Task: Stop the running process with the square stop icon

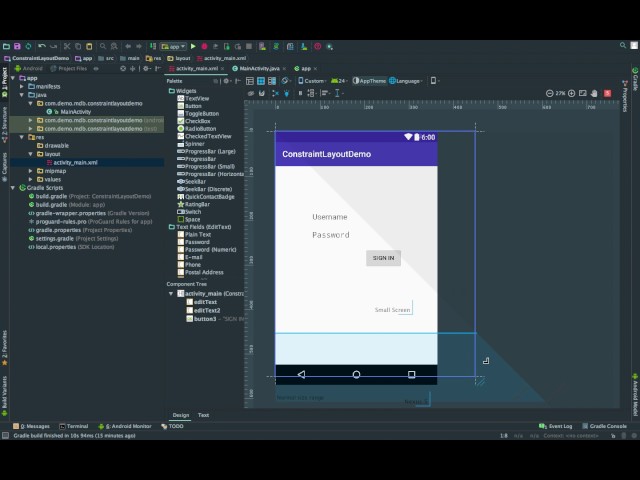Action: [x=249, y=47]
